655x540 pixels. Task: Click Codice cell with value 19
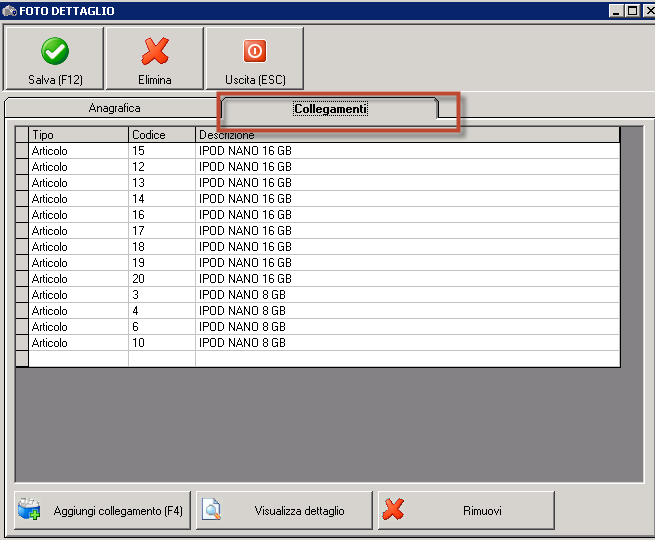(162, 263)
